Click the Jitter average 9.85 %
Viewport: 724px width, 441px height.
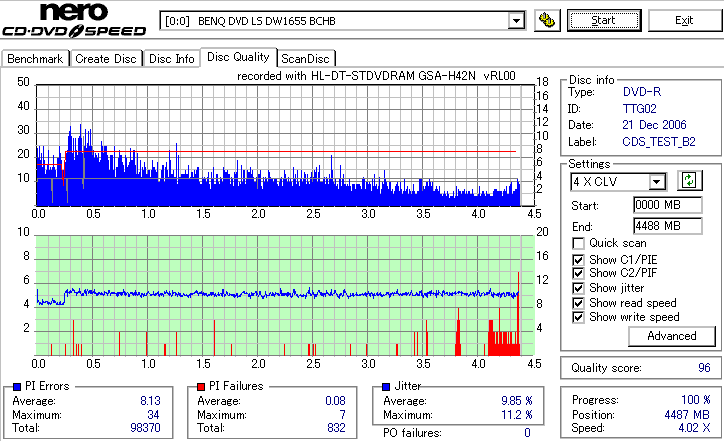pos(517,401)
